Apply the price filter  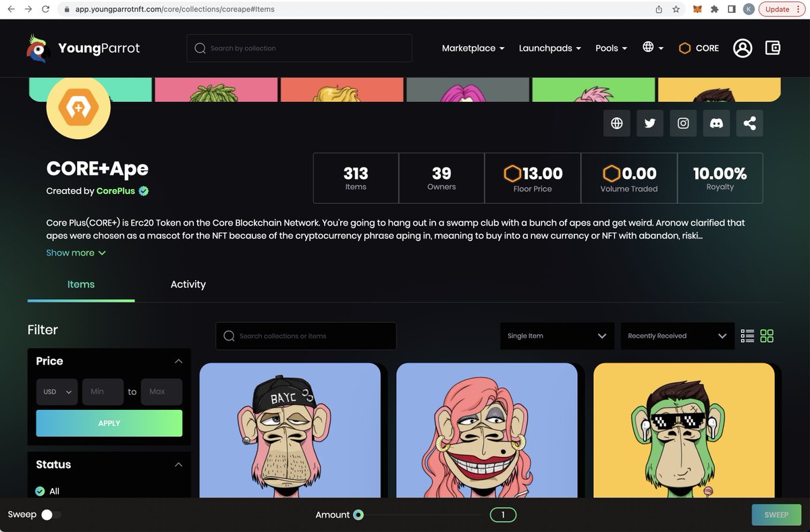point(109,423)
